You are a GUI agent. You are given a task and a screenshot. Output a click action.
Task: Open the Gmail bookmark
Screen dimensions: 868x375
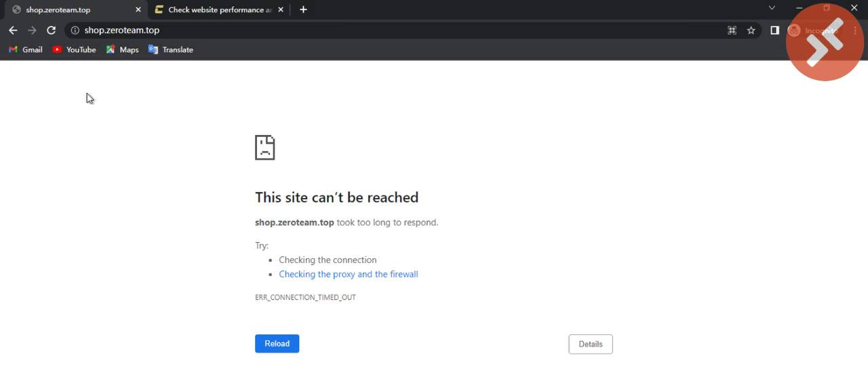click(x=26, y=50)
